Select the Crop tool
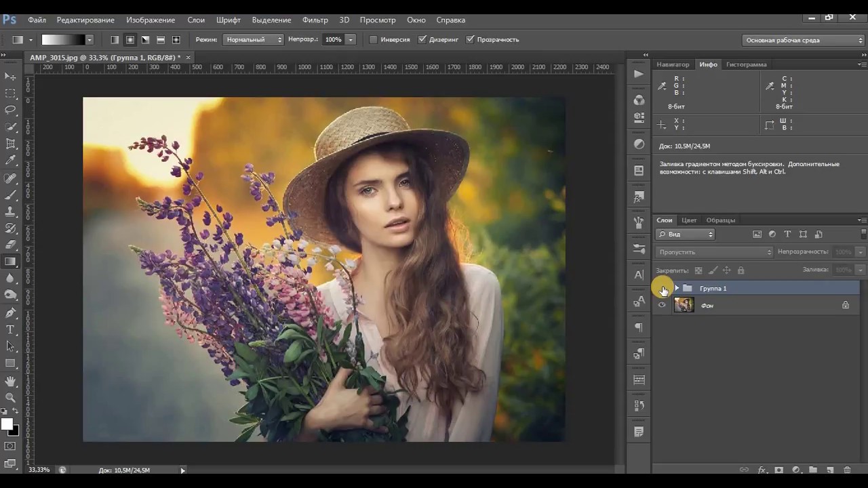 [x=10, y=144]
